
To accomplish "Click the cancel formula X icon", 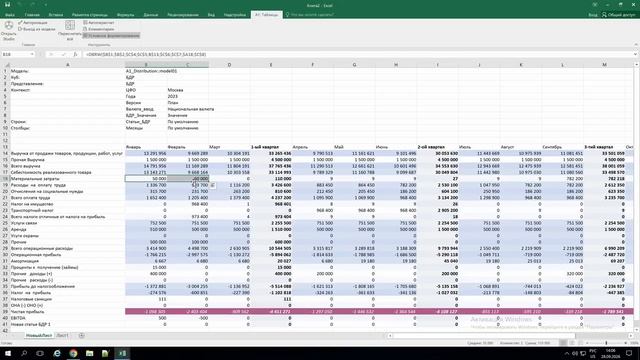I will pyautogui.click(x=51, y=54).
